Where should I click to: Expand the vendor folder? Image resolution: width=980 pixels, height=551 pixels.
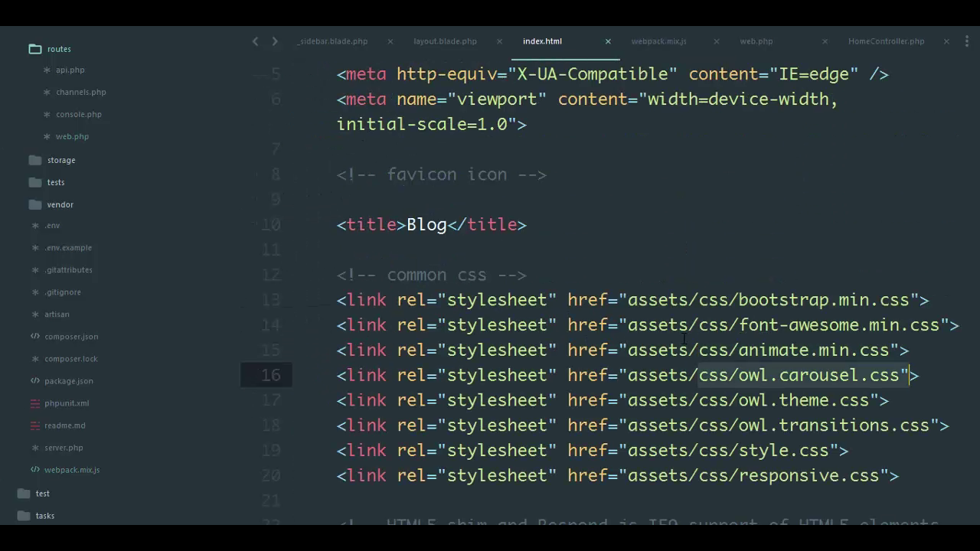[60, 204]
